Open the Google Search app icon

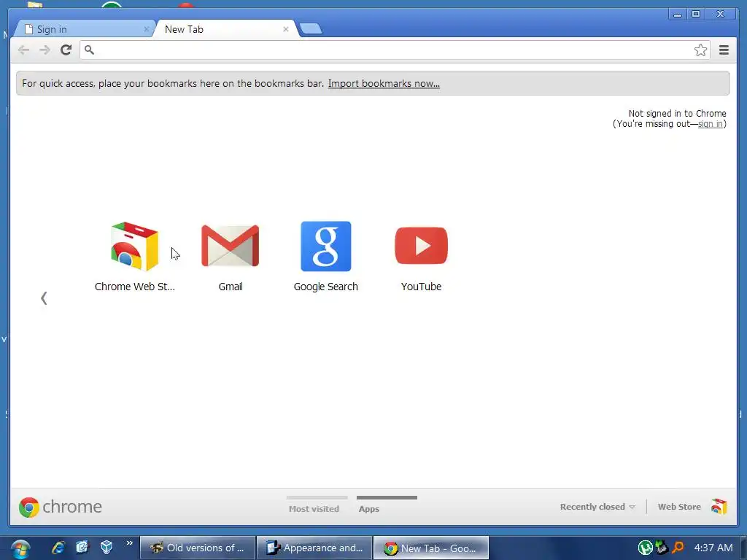click(x=326, y=246)
